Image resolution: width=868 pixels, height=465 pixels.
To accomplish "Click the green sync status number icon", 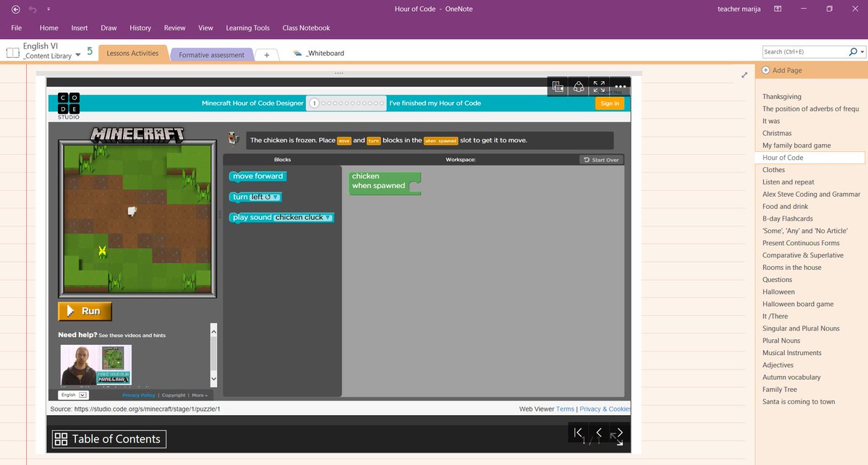I will coord(90,51).
